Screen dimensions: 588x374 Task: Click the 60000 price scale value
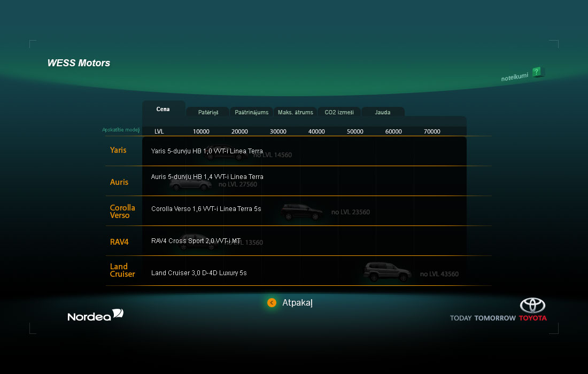[393, 131]
